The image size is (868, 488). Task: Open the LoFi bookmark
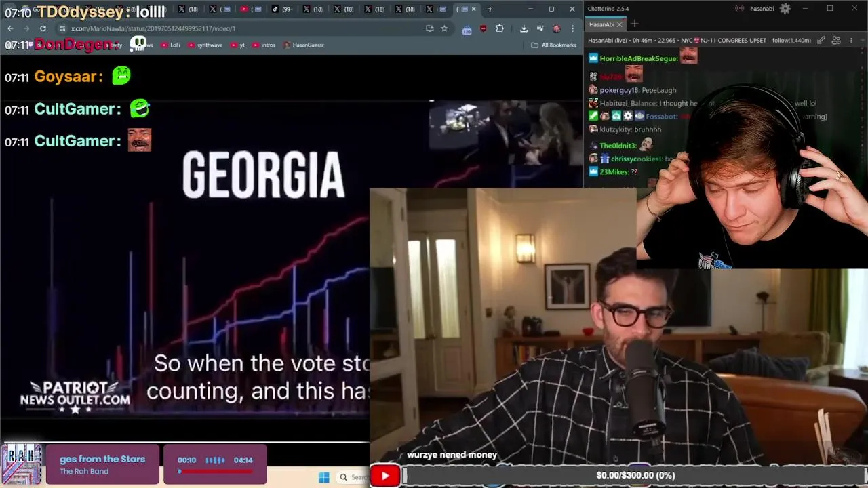[170, 45]
